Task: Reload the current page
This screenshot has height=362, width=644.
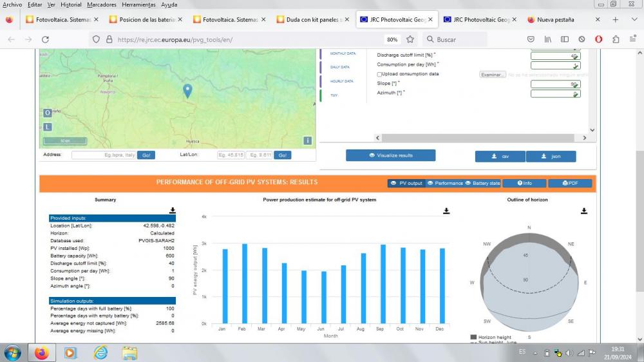Action: 45,39
